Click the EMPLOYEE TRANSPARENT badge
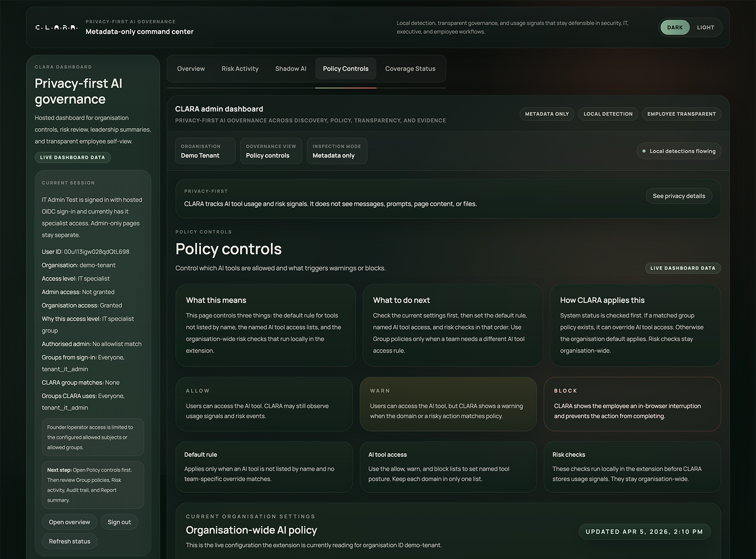The image size is (756, 559). click(681, 114)
